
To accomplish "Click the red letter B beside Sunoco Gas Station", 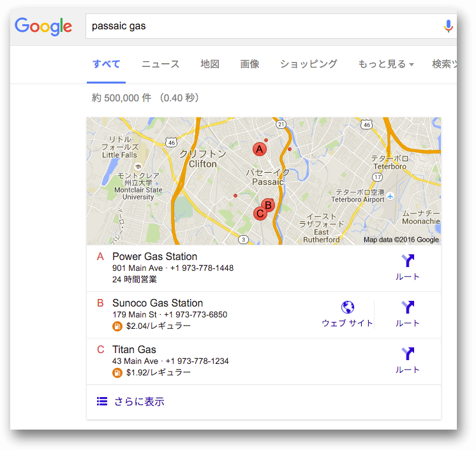I will pos(100,303).
